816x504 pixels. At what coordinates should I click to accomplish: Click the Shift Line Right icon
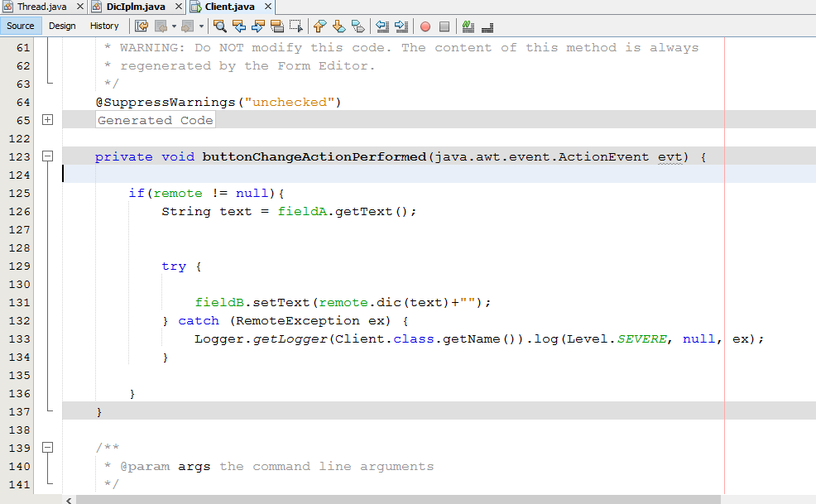tap(400, 26)
